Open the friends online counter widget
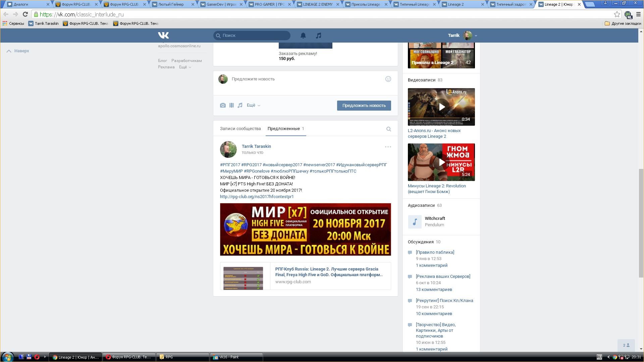 click(x=626, y=345)
